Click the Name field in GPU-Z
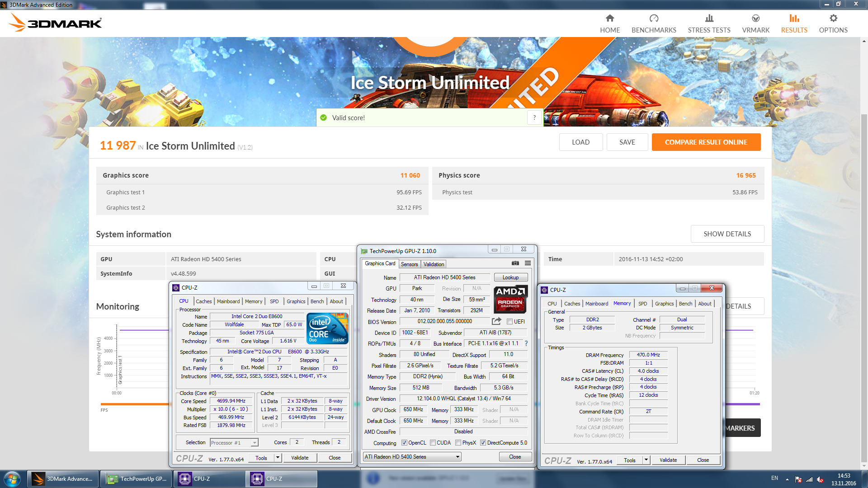This screenshot has height=488, width=868. (x=444, y=277)
